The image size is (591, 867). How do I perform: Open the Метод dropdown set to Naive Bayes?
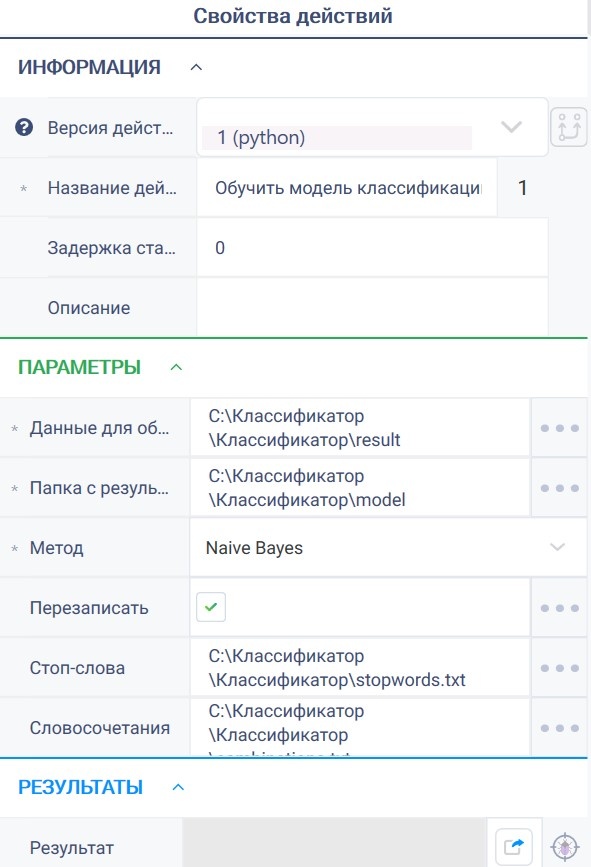pyautogui.click(x=388, y=548)
